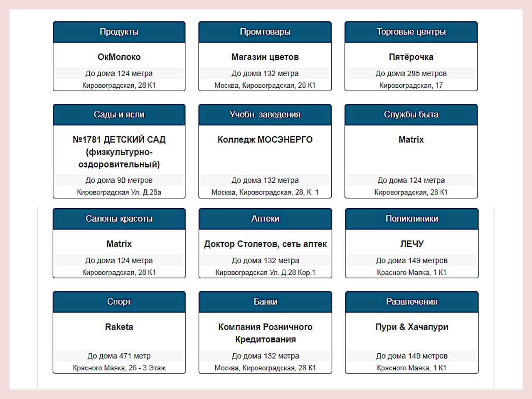The image size is (532, 399).
Task: Click Компания Розничного Кредитования title
Action: tap(265, 333)
